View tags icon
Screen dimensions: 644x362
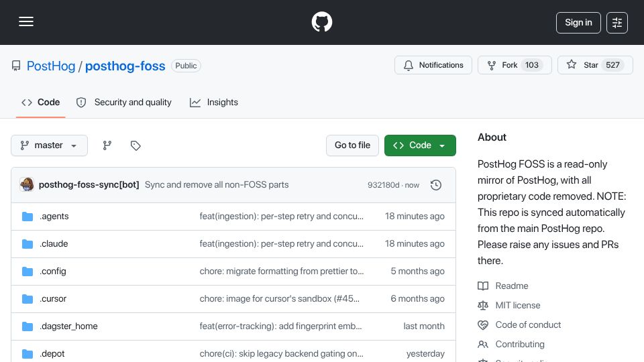136,145
